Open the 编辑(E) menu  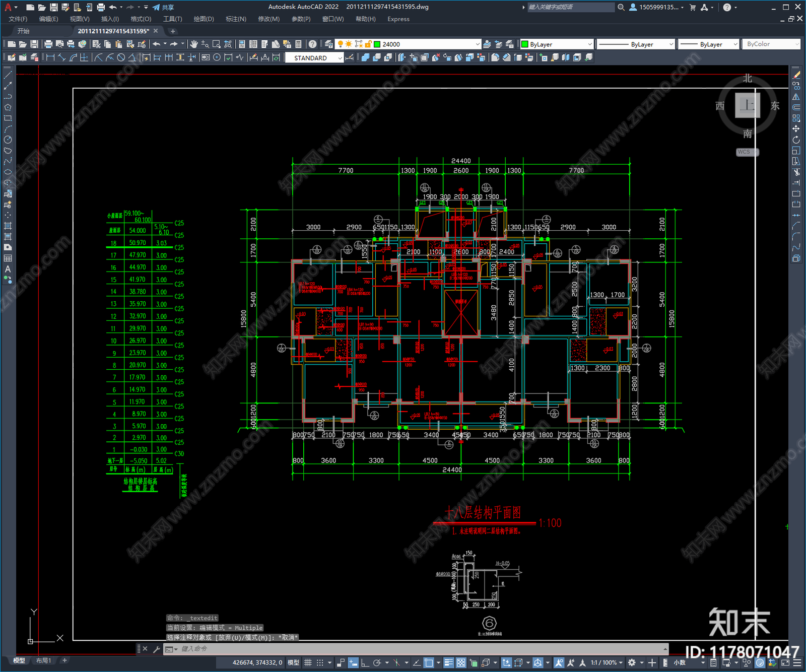click(48, 19)
